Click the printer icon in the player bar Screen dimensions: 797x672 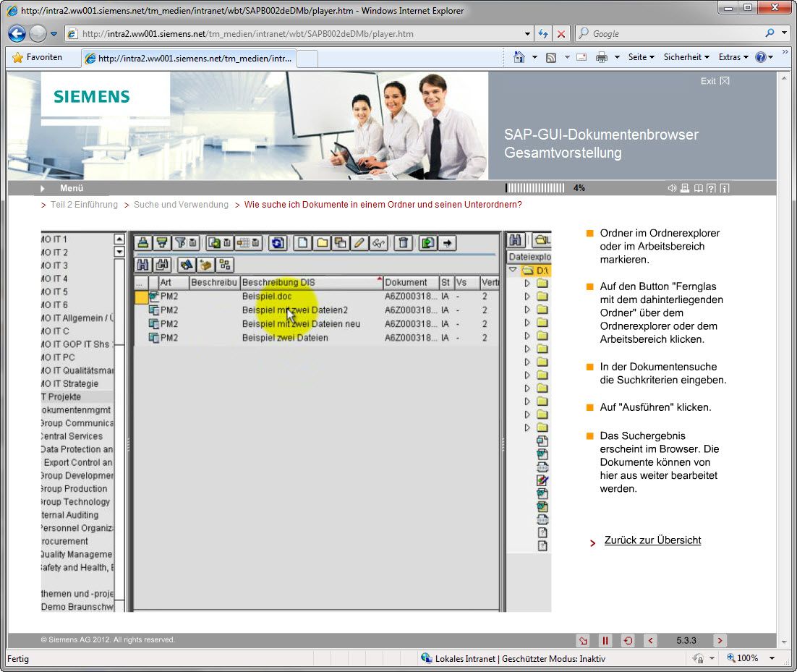pyautogui.click(x=685, y=188)
